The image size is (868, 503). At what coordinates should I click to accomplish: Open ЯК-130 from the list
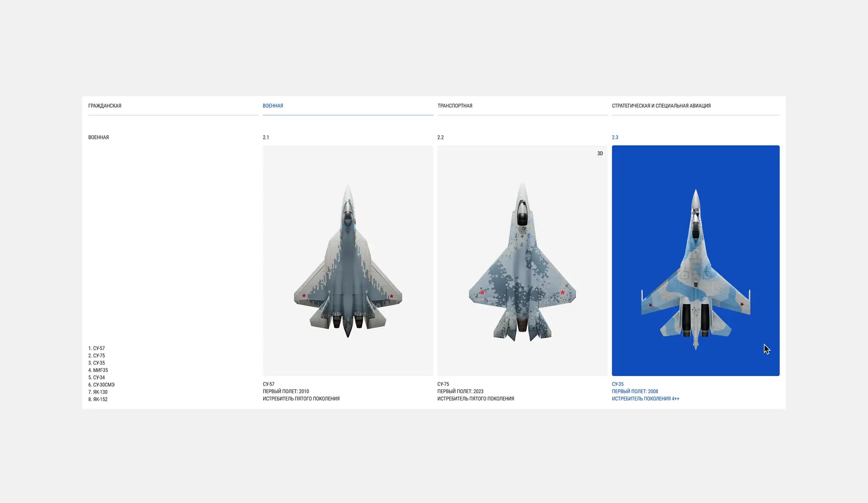click(x=98, y=392)
